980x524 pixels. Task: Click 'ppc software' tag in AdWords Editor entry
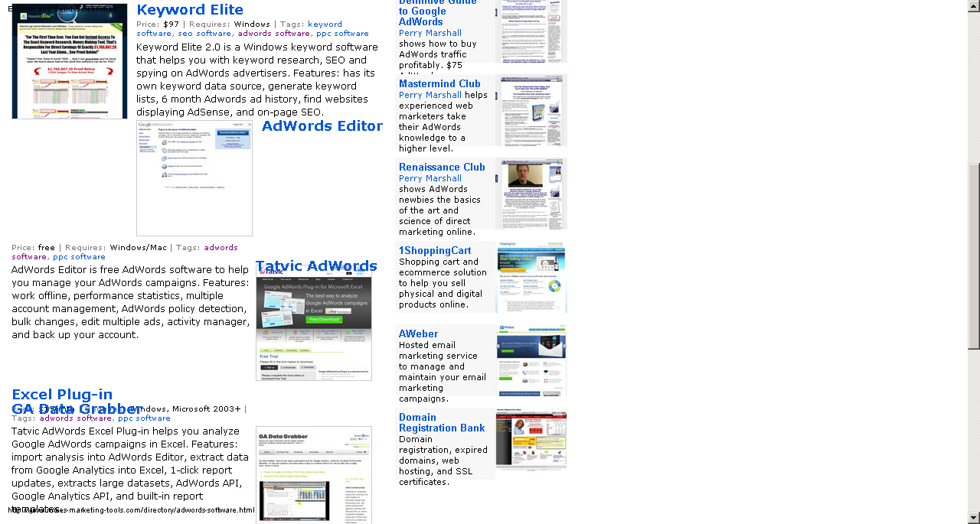tap(79, 257)
